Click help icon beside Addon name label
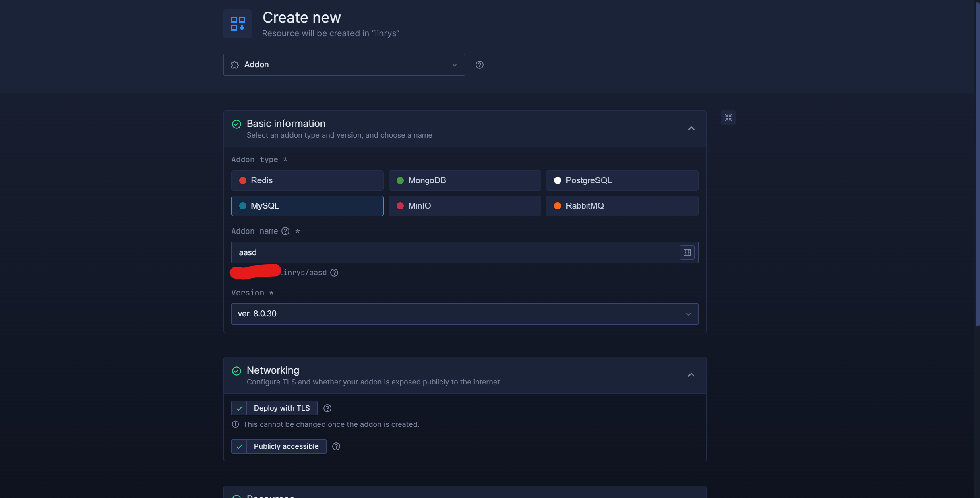980x498 pixels. tap(285, 231)
